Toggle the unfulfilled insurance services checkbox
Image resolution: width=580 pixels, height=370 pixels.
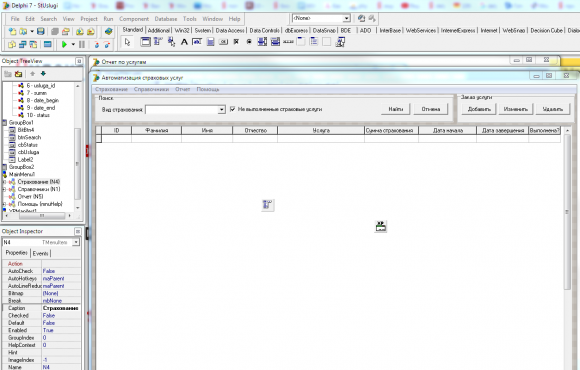[x=233, y=109]
